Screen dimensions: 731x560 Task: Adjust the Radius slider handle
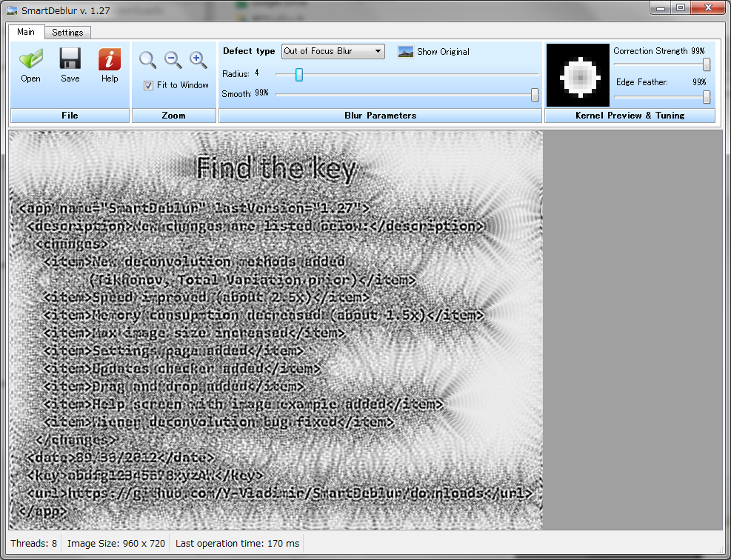(299, 75)
